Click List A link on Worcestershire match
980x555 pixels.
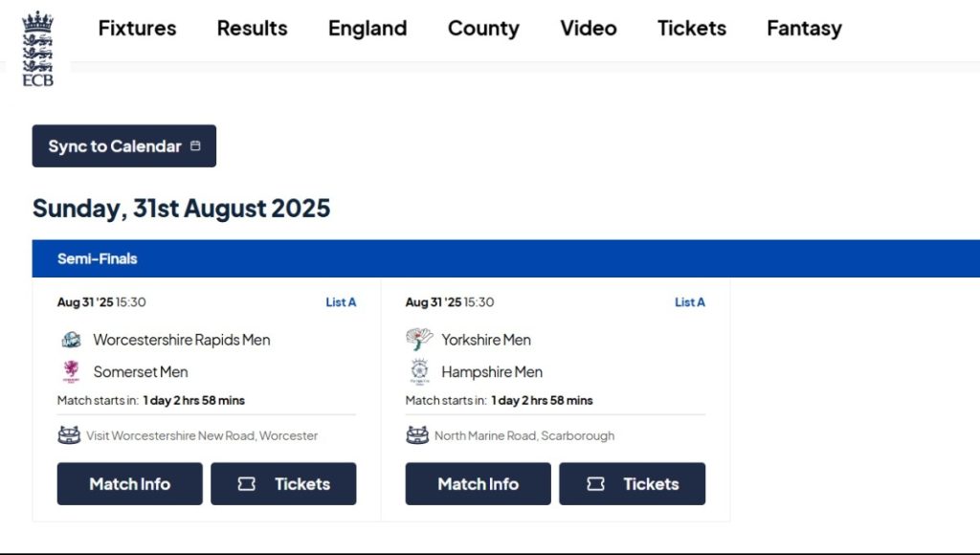[x=342, y=301]
